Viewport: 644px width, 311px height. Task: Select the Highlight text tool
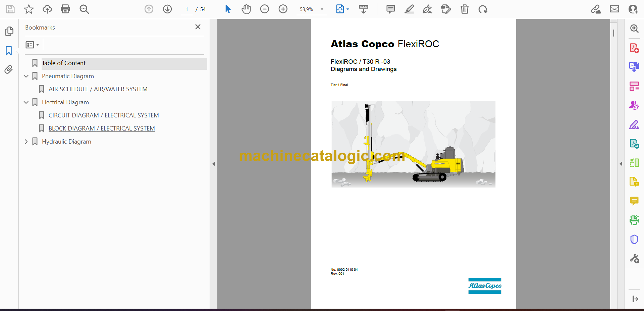pos(409,9)
